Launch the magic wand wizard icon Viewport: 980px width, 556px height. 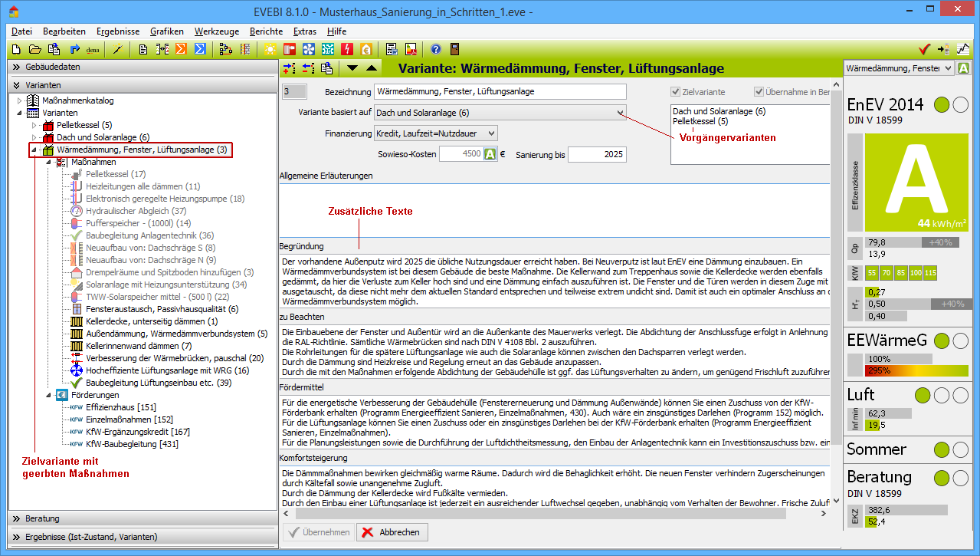(117, 49)
